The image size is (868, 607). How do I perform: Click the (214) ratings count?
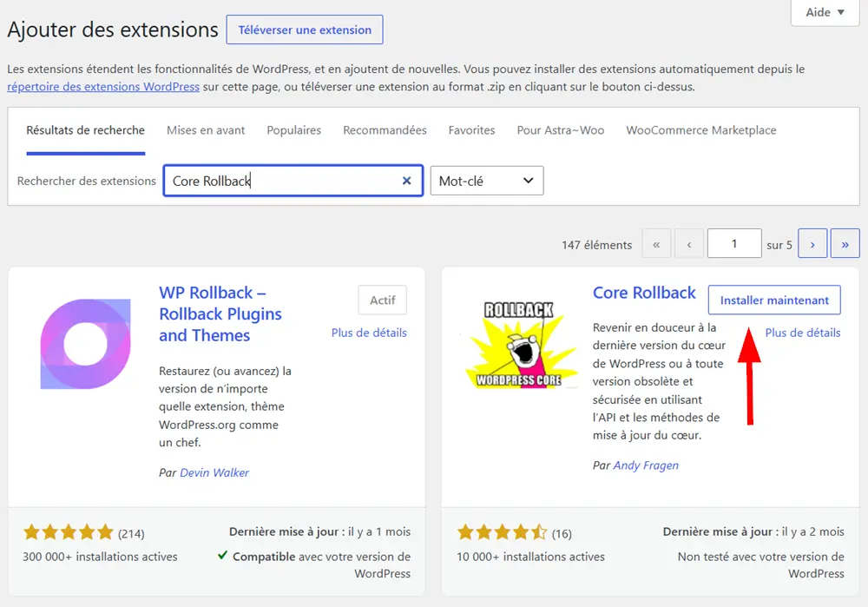pos(131,534)
